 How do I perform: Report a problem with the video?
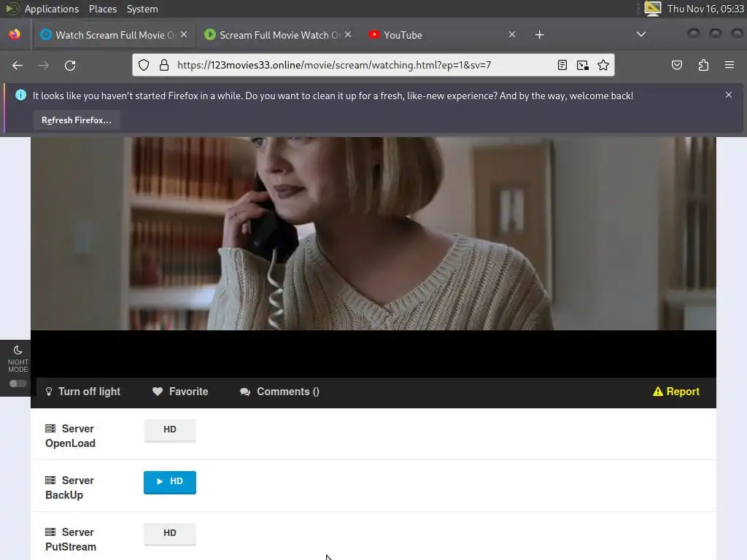click(676, 392)
